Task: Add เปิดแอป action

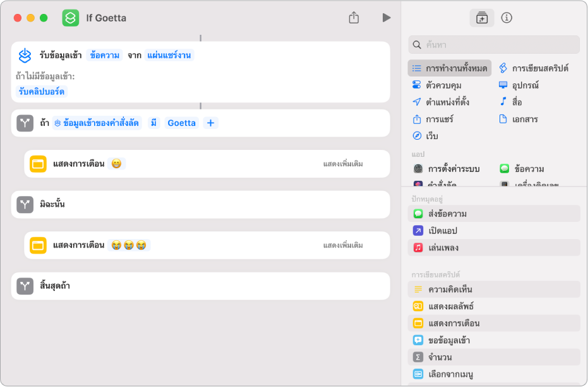Action: pyautogui.click(x=494, y=230)
